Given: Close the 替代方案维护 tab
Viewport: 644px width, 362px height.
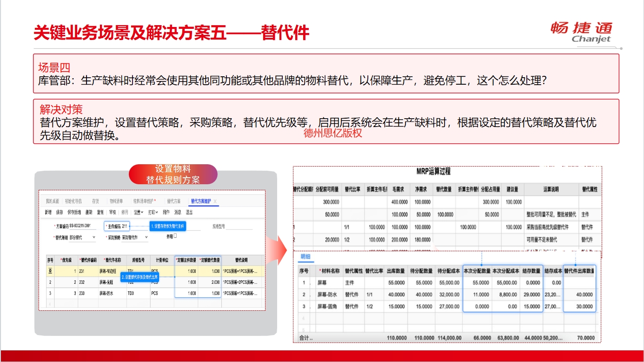Looking at the screenshot, I should pos(215,201).
